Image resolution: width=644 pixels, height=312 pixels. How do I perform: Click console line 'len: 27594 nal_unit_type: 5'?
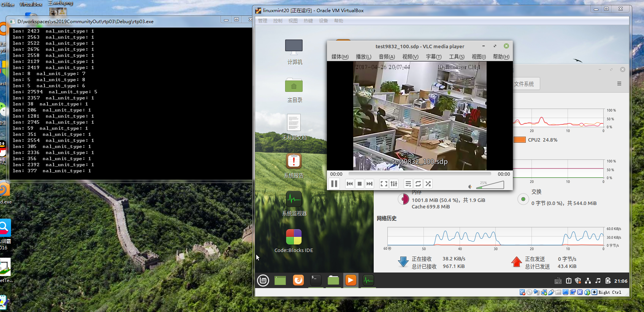(x=55, y=92)
